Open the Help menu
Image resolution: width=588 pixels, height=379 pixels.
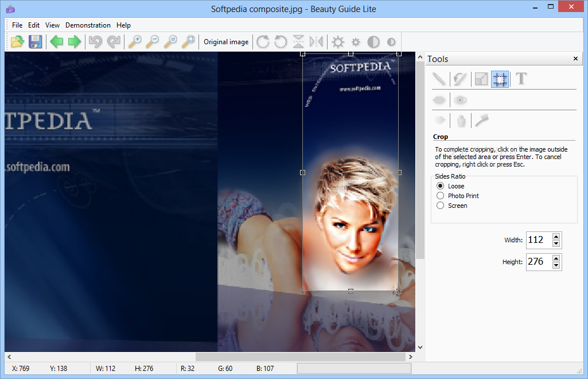pyautogui.click(x=123, y=25)
